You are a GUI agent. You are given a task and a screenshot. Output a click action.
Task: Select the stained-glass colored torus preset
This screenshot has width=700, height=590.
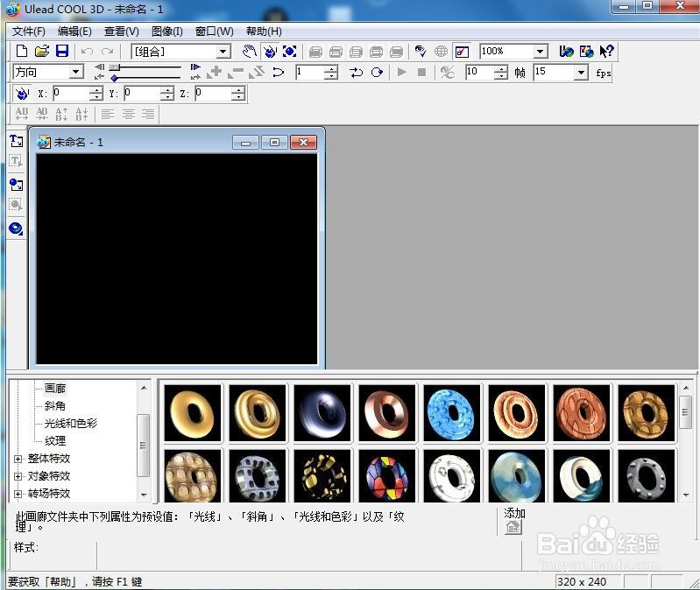click(x=387, y=476)
